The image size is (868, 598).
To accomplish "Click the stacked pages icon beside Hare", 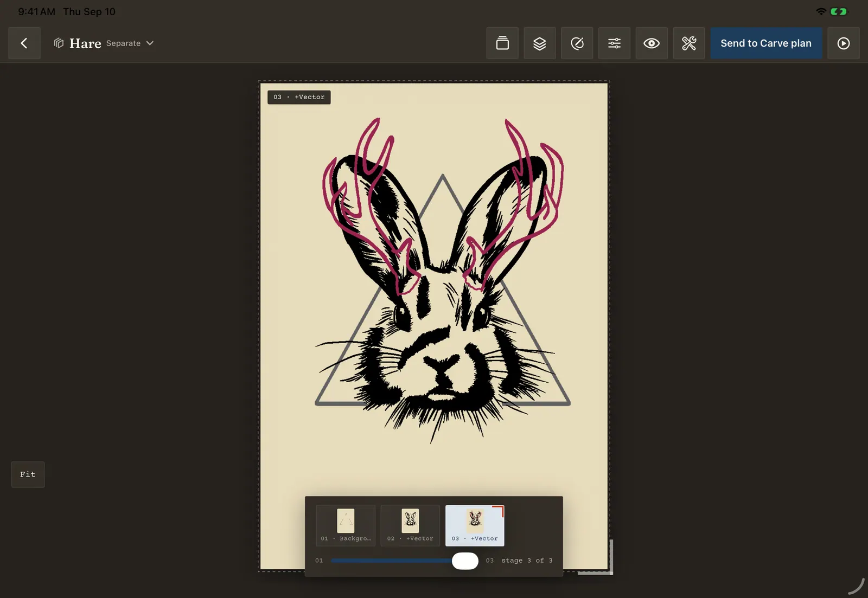I will tap(59, 43).
